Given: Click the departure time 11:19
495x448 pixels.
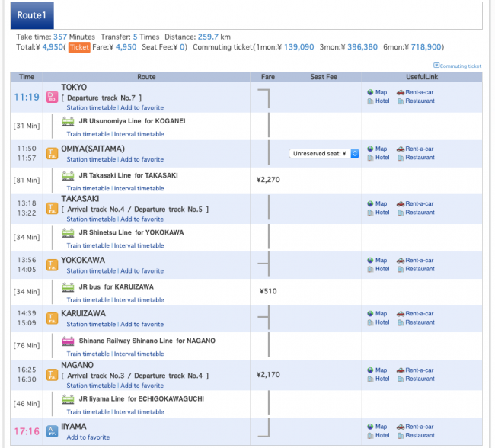Looking at the screenshot, I should click(27, 97).
